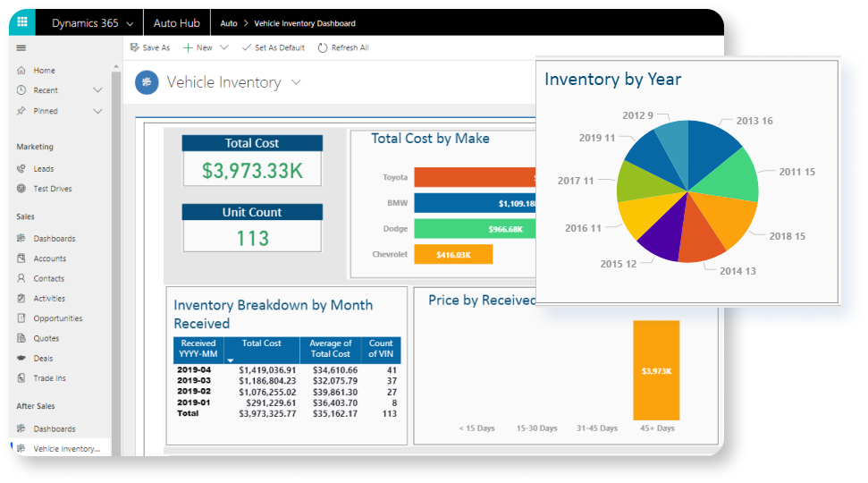Expand the Recent section chevron
Screen dimensions: 868x483
point(98,90)
